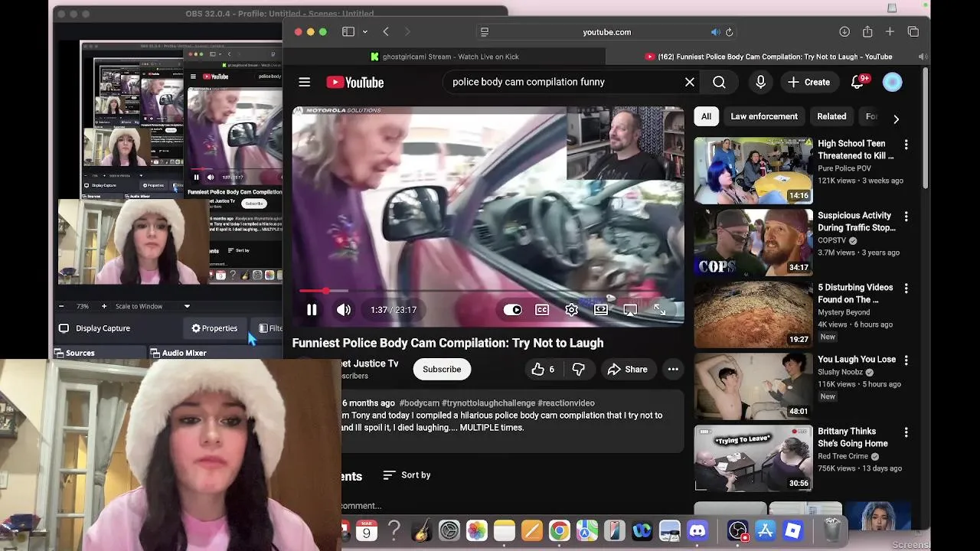Viewport: 980px width, 551px height.
Task: Click the youtube.com address field
Action: tap(606, 32)
